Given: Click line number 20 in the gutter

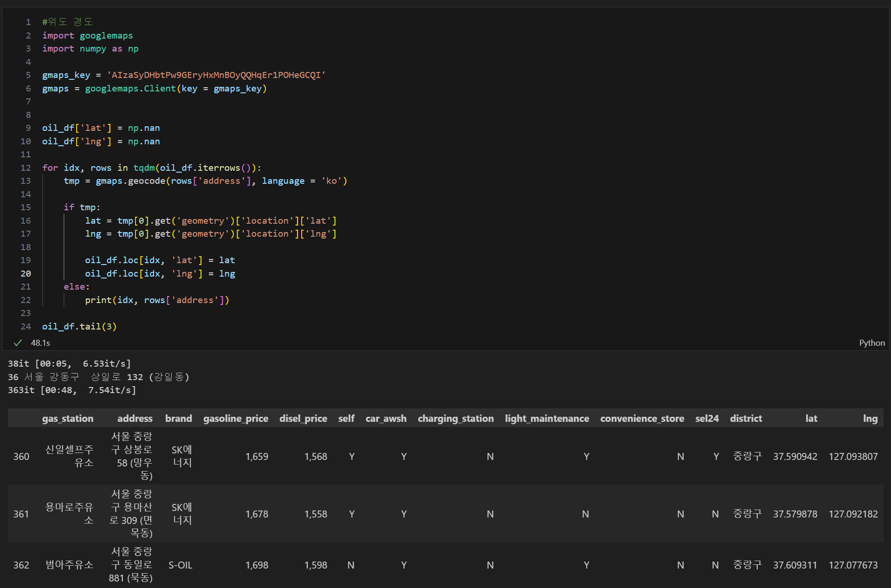Looking at the screenshot, I should pyautogui.click(x=26, y=274).
